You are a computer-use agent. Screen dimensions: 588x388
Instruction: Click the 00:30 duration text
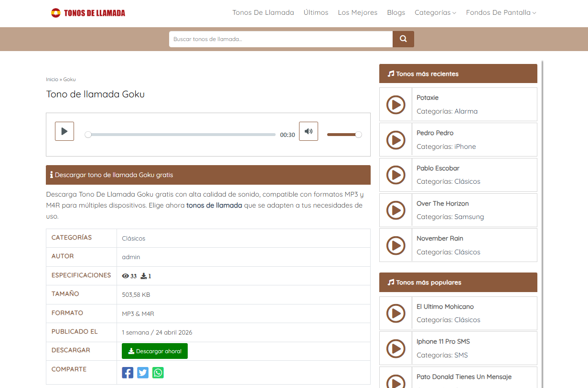(x=288, y=135)
